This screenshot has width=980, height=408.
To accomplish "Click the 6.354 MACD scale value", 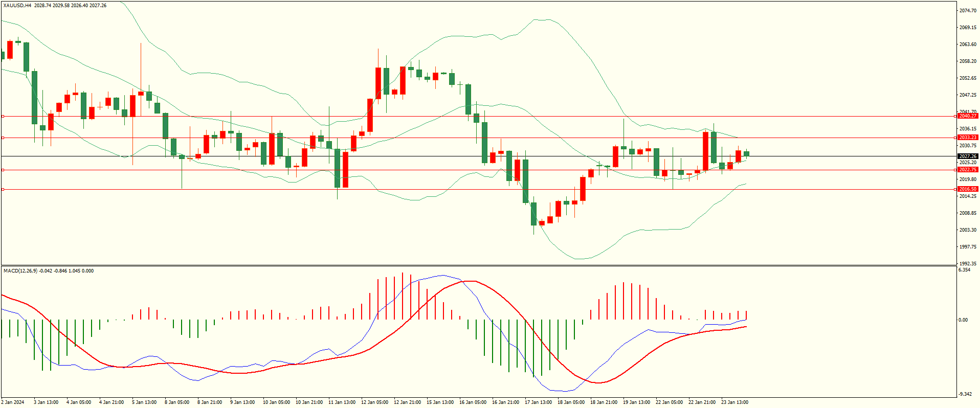I will click(x=964, y=270).
